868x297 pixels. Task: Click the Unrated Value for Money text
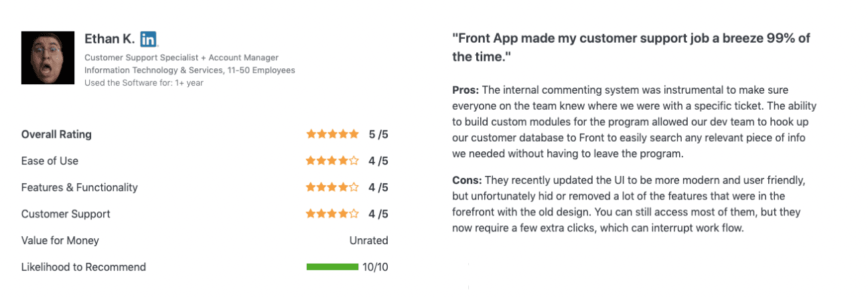tap(368, 240)
